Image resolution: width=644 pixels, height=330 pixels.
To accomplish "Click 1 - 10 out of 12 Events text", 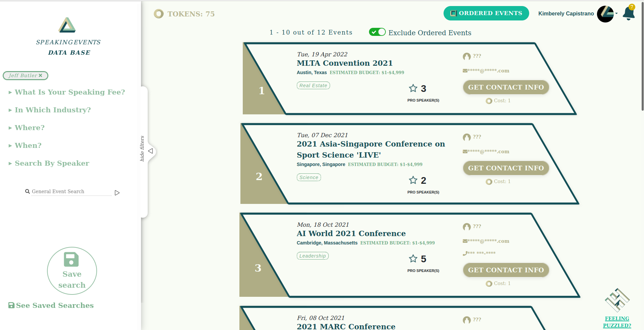I will [x=311, y=33].
